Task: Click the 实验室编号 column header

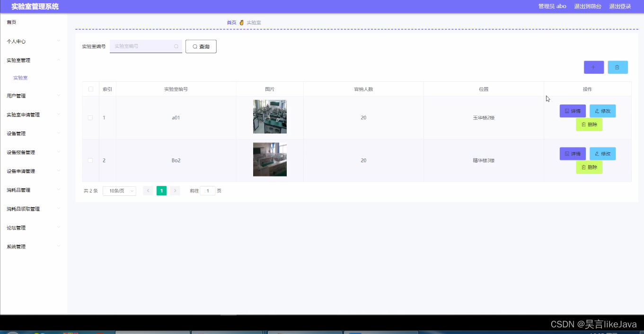Action: pyautogui.click(x=176, y=89)
